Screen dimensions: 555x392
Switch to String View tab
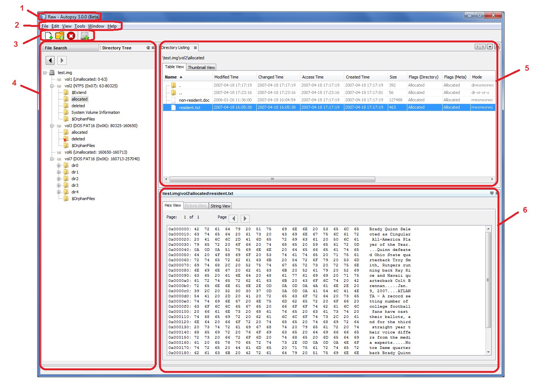coord(221,206)
